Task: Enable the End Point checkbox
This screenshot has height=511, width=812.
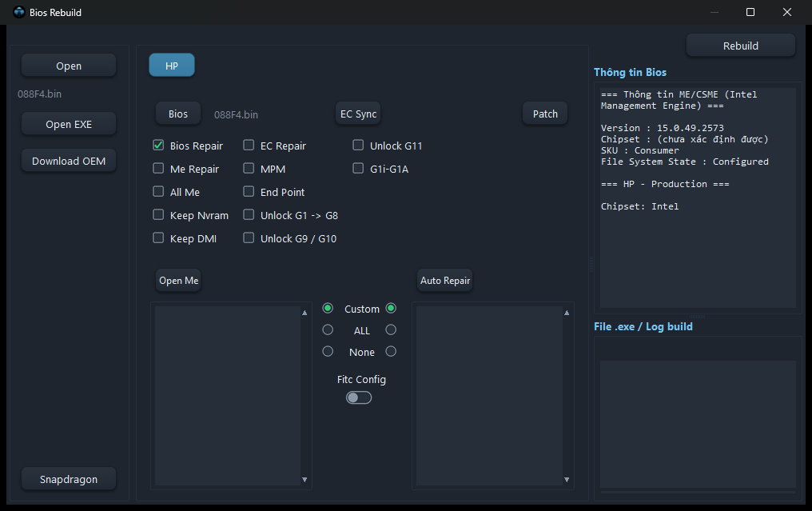Action: [249, 192]
